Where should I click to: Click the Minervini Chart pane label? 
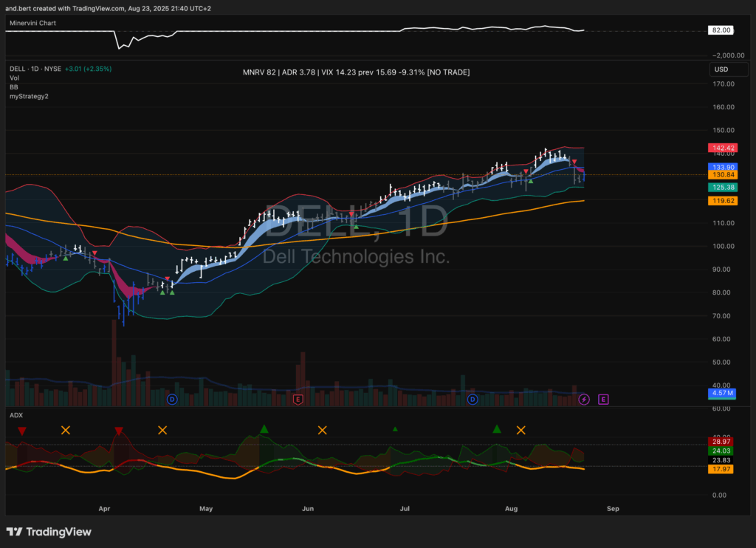coord(32,23)
